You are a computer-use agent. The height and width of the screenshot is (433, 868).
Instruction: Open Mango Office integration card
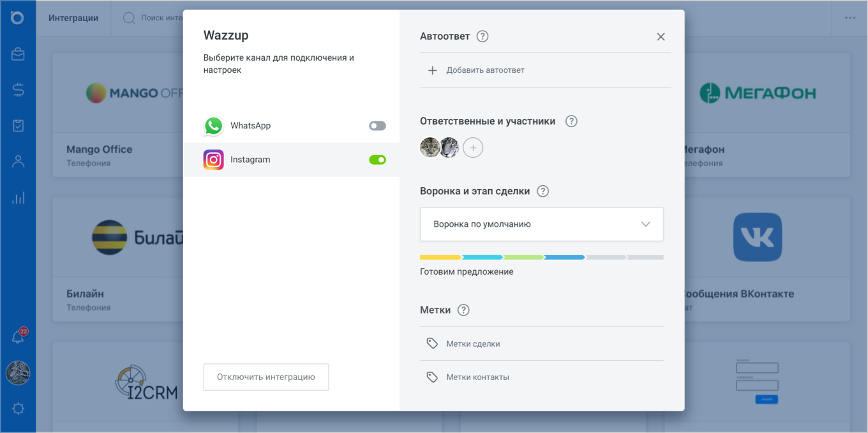coord(118,115)
